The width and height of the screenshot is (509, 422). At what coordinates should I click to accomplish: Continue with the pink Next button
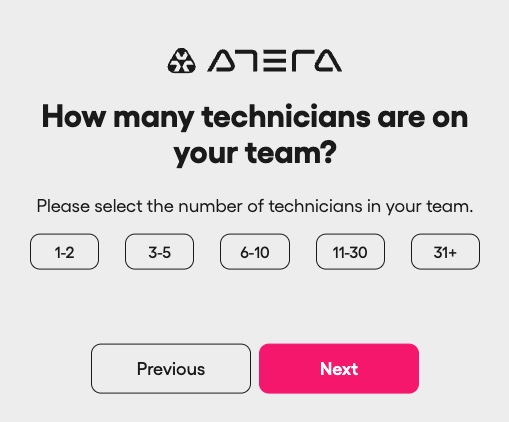click(x=339, y=369)
